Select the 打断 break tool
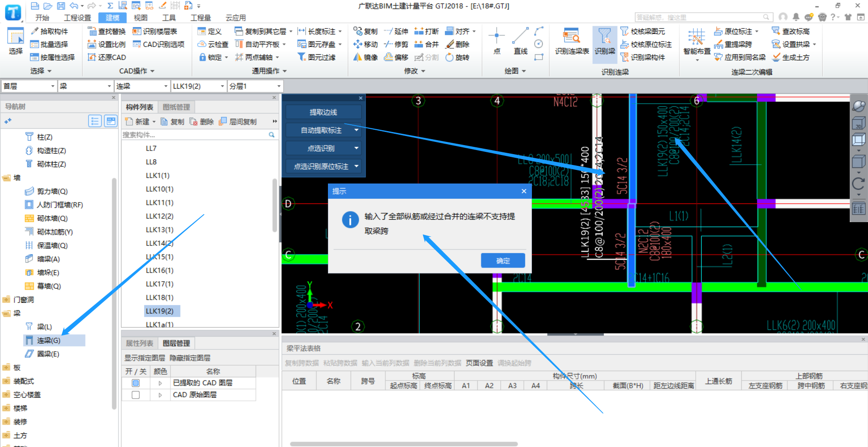This screenshot has width=868, height=447. tap(427, 31)
